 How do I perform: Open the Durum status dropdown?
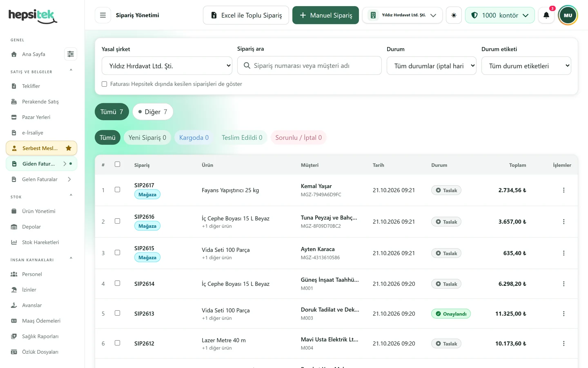432,66
